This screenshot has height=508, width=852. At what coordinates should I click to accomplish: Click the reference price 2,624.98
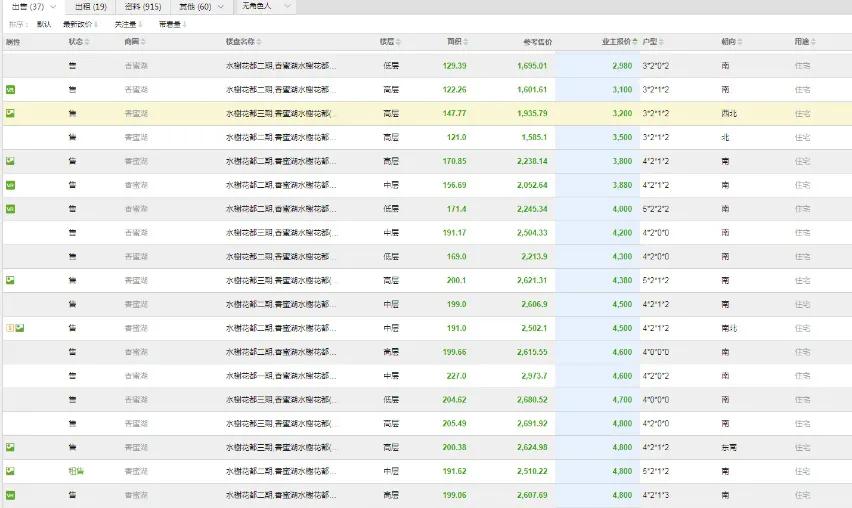tap(532, 447)
